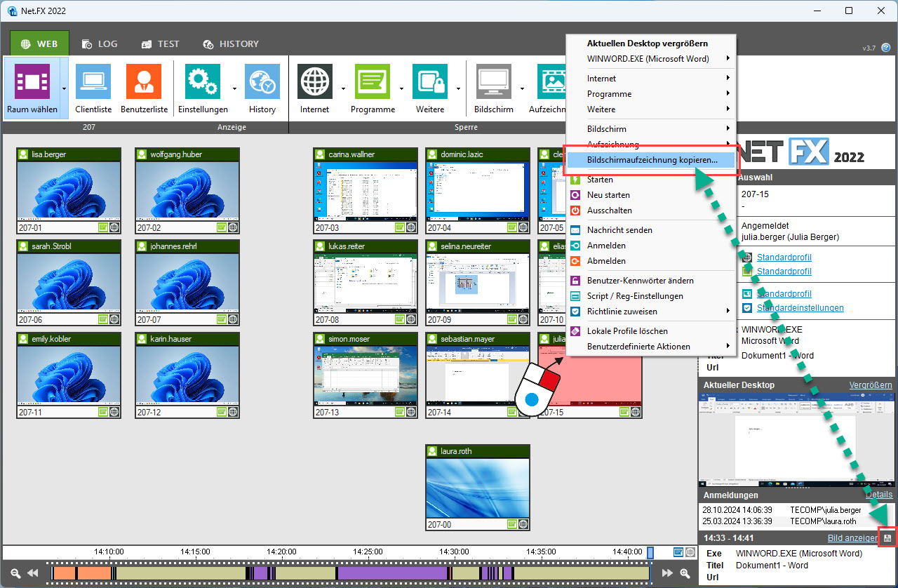Click the Vergrößern link
This screenshot has height=588, width=898.
coord(871,385)
